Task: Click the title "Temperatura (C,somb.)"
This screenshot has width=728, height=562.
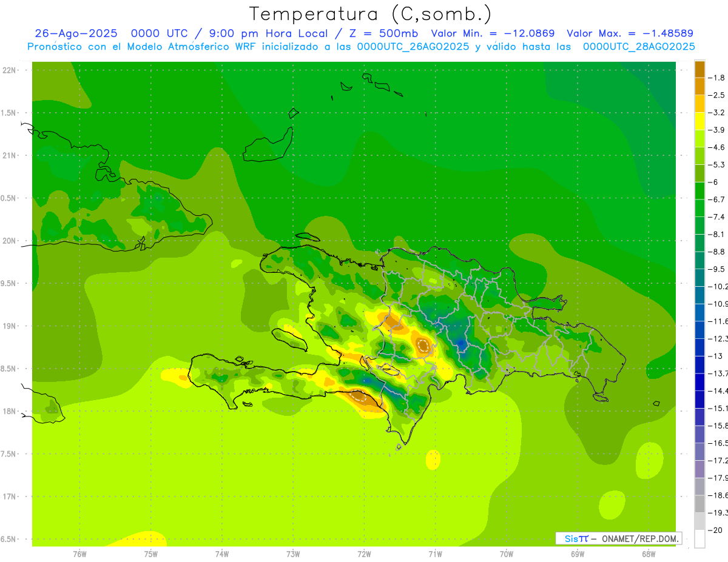Action: point(371,14)
